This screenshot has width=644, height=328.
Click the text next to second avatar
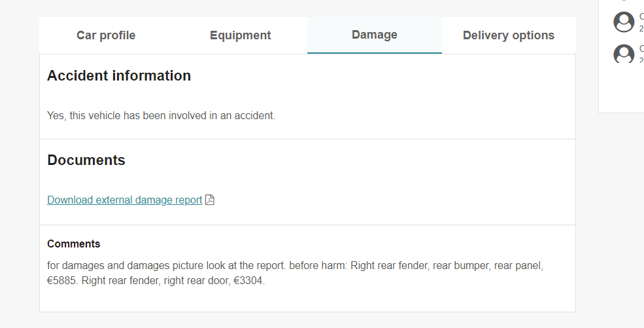click(x=641, y=54)
